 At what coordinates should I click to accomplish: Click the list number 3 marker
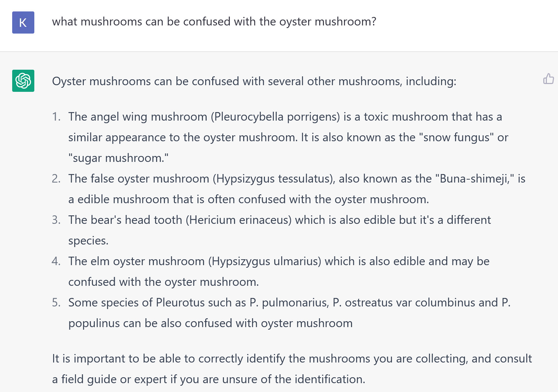point(56,220)
